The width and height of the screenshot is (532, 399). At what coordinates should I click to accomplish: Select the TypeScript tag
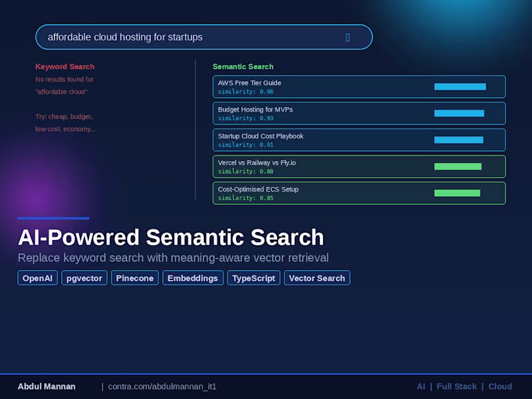pos(254,278)
